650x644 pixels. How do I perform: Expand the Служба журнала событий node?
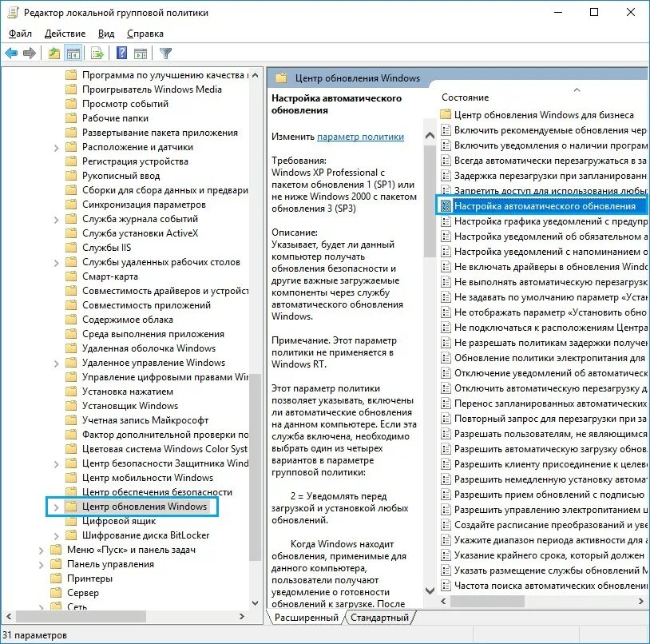click(57, 220)
